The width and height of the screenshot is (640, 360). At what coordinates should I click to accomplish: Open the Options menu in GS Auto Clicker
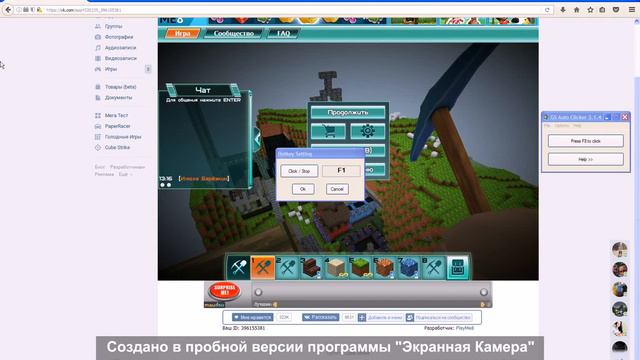tap(562, 126)
